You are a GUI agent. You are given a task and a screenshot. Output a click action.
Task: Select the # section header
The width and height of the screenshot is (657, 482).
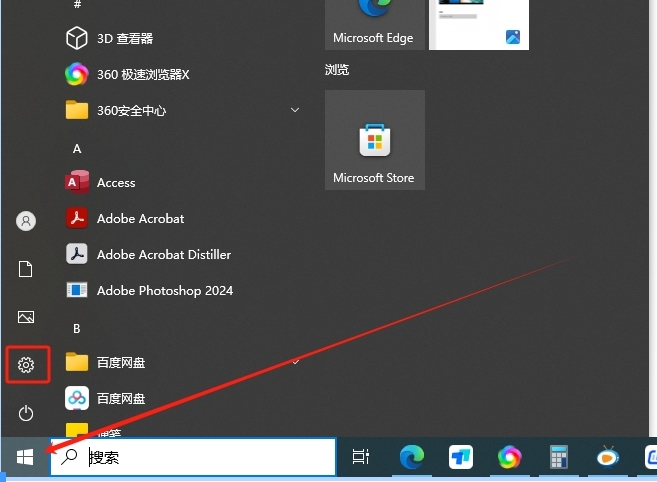point(77,4)
